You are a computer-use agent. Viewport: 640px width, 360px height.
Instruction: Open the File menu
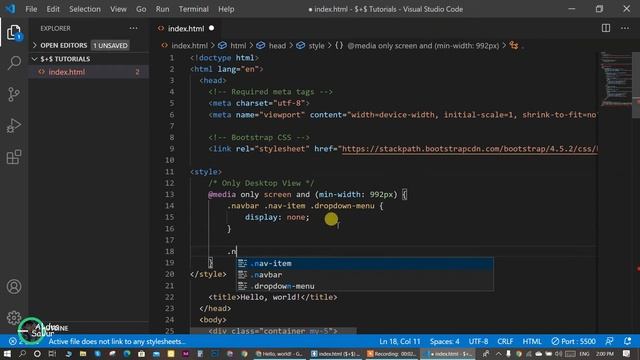click(x=31, y=9)
